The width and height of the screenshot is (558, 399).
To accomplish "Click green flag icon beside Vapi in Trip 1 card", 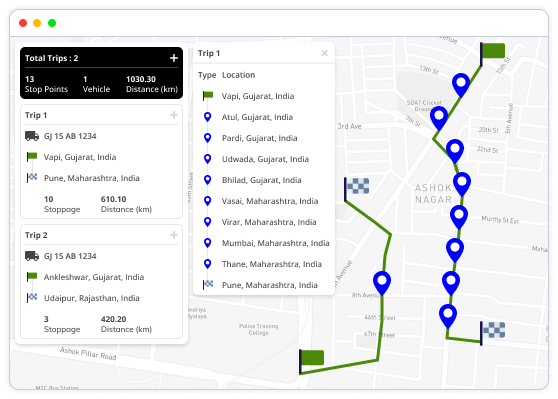I will point(32,157).
